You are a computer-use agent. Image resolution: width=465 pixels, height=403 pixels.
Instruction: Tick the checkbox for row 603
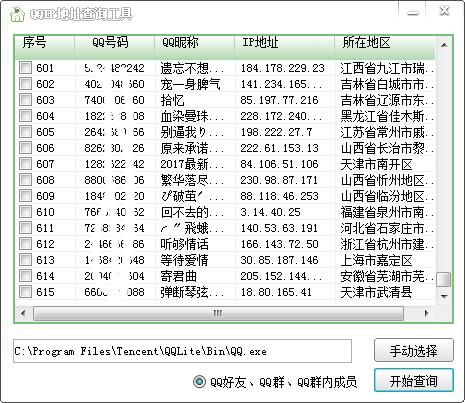click(x=25, y=99)
